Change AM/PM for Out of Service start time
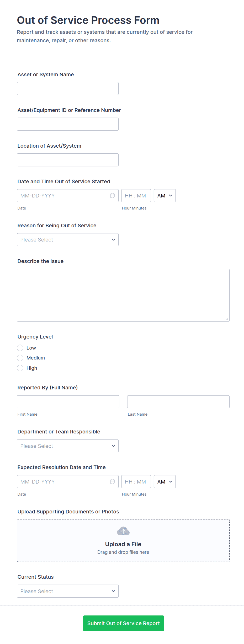 (x=165, y=196)
